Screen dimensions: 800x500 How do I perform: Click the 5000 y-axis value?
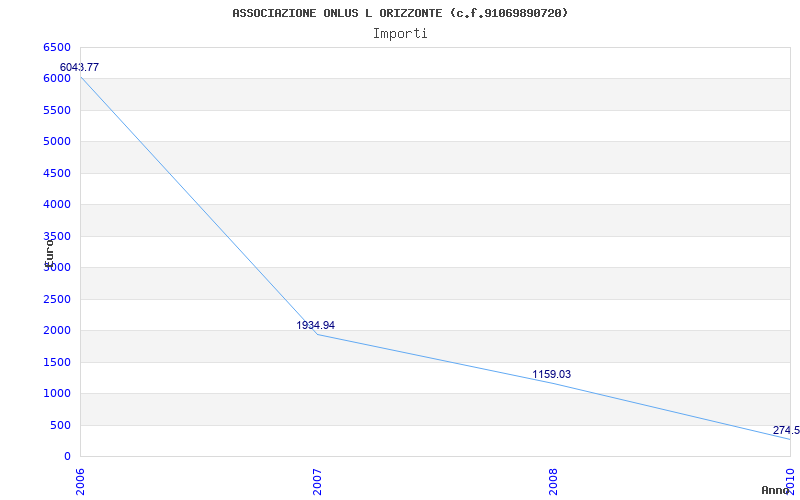pos(57,141)
